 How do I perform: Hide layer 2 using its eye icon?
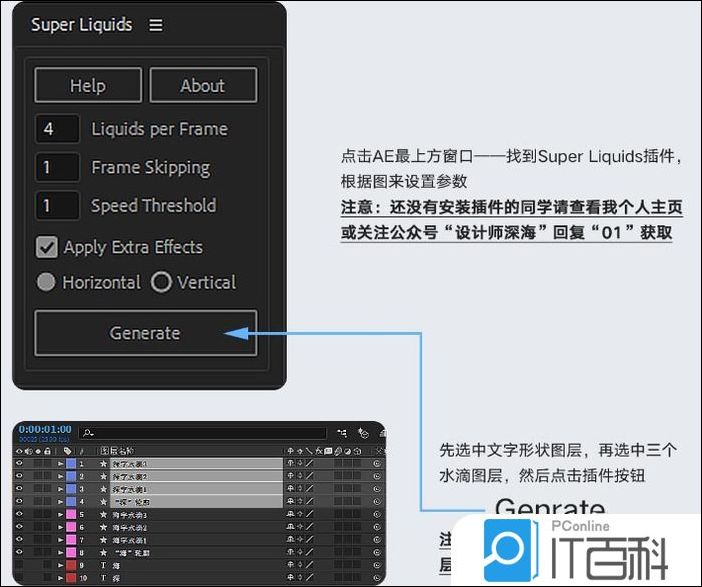pos(19,476)
